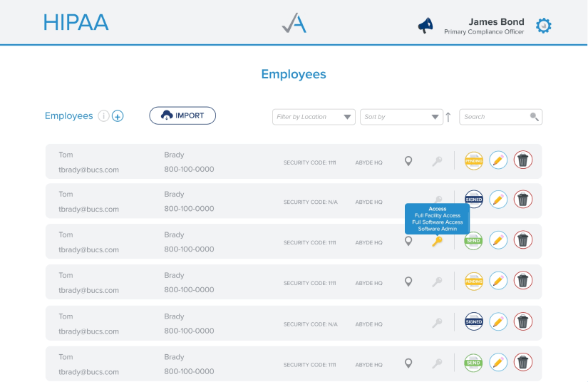Edit the third employee with pencil icon
This screenshot has height=382, width=588.
coord(498,240)
